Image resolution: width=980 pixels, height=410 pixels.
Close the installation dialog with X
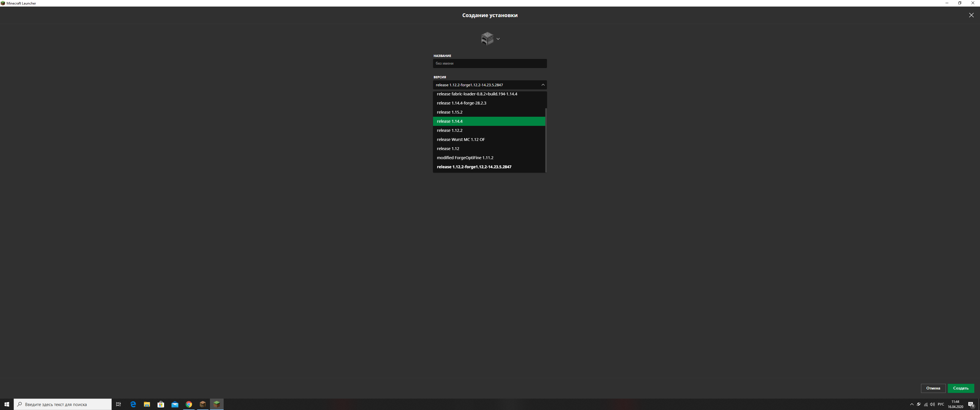click(x=971, y=15)
